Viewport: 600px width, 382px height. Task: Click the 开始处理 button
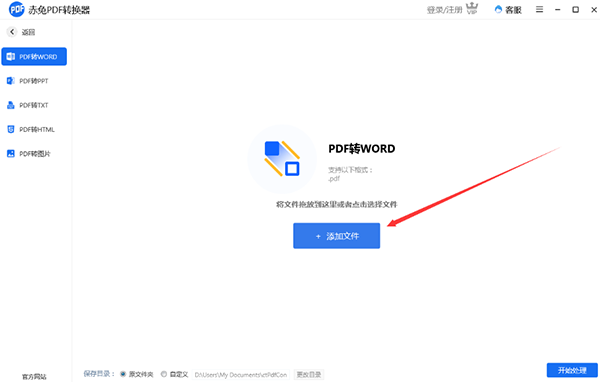click(x=572, y=370)
